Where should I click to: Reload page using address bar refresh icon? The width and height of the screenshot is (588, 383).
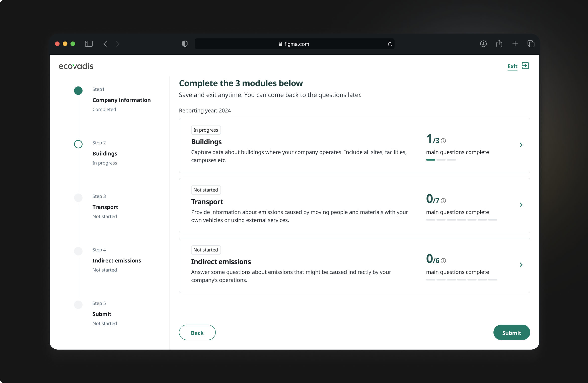pyautogui.click(x=390, y=44)
